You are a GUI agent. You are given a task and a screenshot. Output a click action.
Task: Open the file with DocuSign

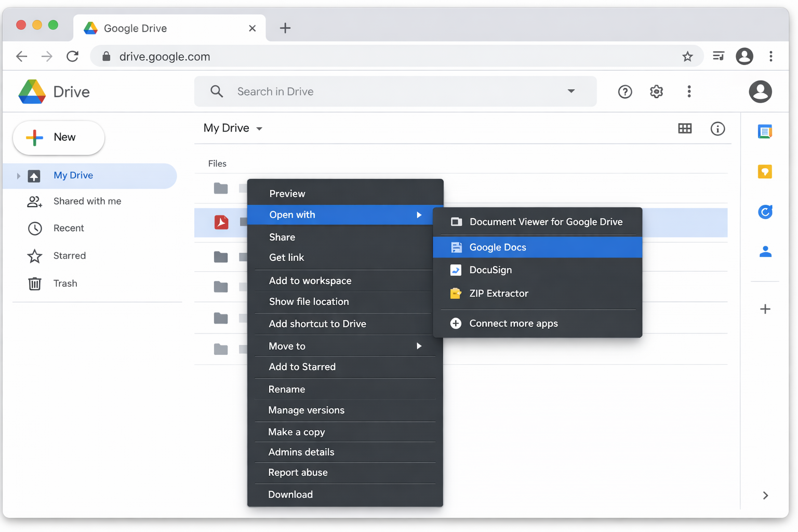point(538,270)
